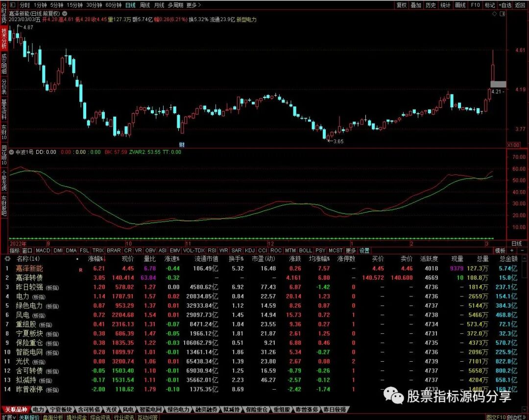Toggle the side panel icon beside the diamond

(503, 14)
